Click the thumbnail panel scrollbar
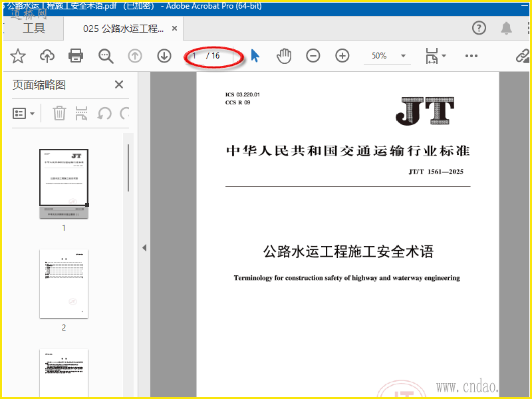Screen dimensions: 532x399 [x=128, y=168]
